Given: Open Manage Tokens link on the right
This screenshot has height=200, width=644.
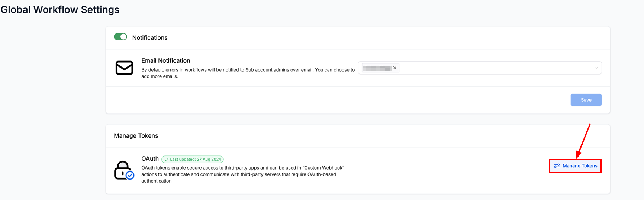Looking at the screenshot, I should click(579, 166).
